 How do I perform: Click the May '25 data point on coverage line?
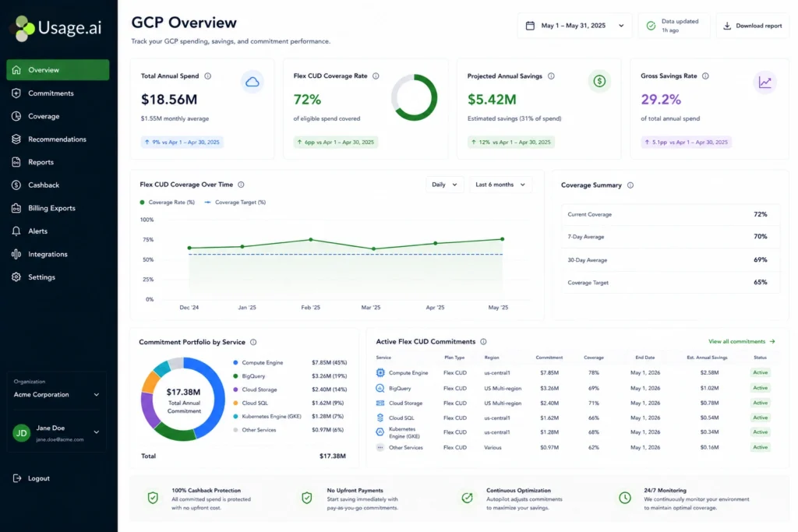coord(503,239)
